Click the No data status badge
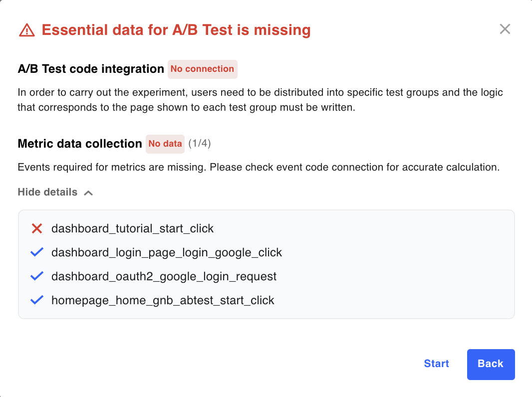 (x=165, y=144)
